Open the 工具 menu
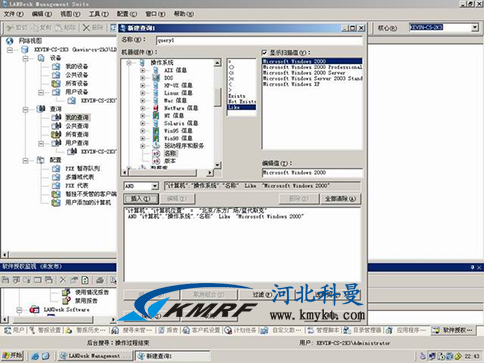The height and width of the screenshot is (363, 484). coord(99,14)
